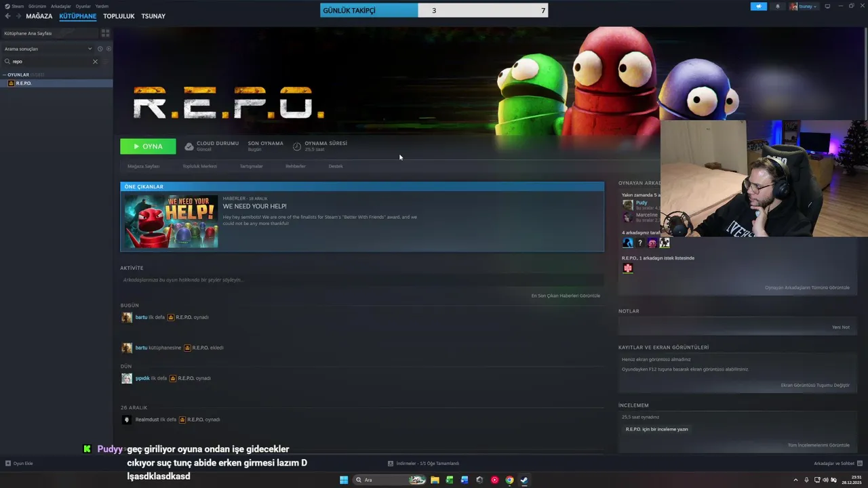Screen dimensions: 868x488
Task: Open File Explorer from the taskbar
Action: pyautogui.click(x=435, y=480)
